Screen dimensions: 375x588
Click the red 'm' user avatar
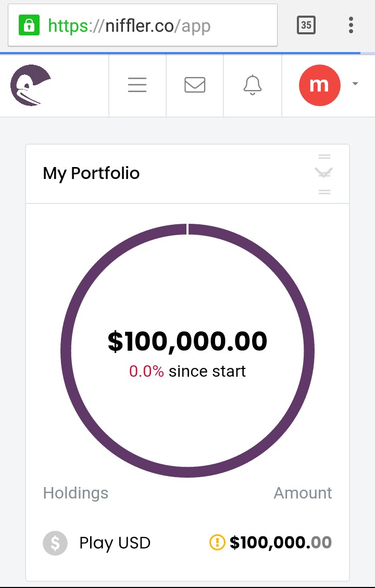[x=319, y=85]
